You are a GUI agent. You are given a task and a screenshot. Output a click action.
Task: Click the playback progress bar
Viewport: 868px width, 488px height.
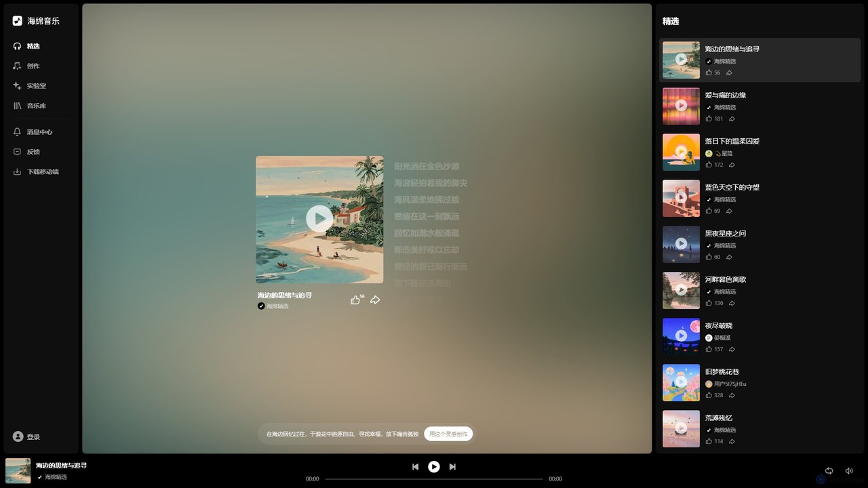pos(434,479)
